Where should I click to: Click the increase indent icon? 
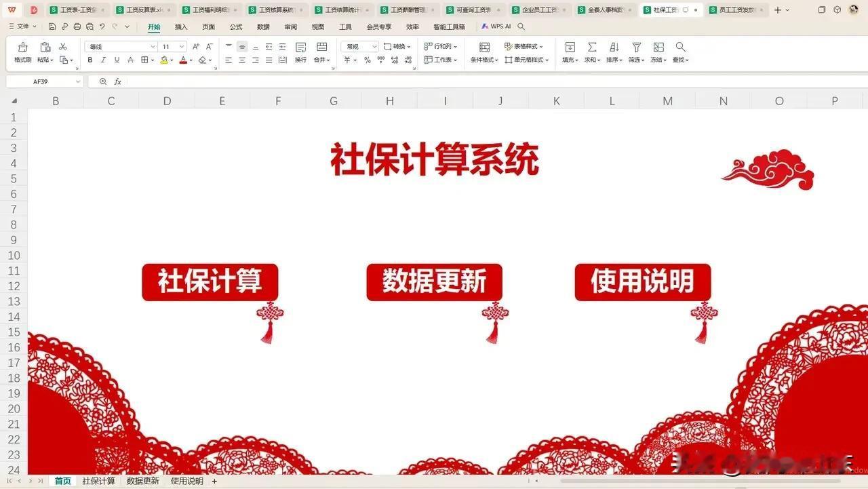click(x=282, y=47)
